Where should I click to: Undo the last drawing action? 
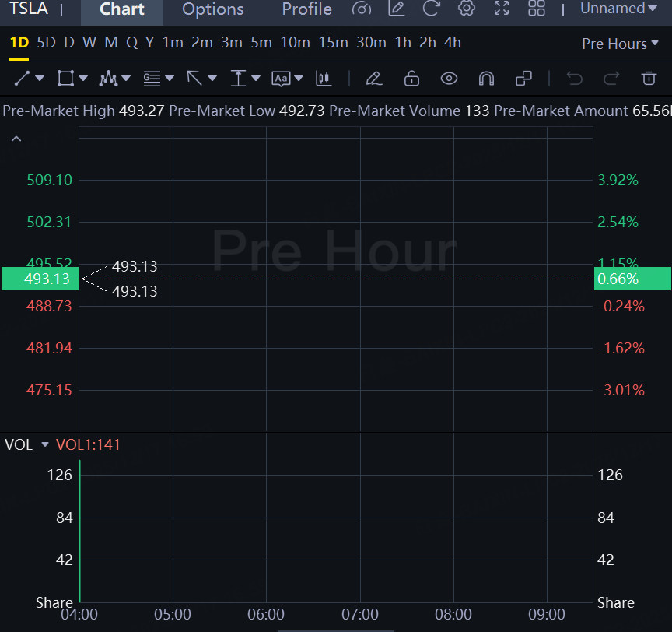pos(574,79)
